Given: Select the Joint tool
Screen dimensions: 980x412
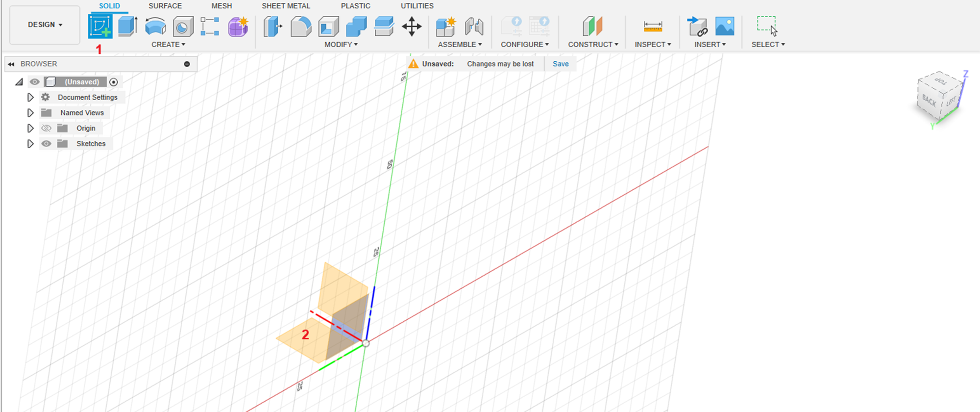Looking at the screenshot, I should tap(474, 26).
